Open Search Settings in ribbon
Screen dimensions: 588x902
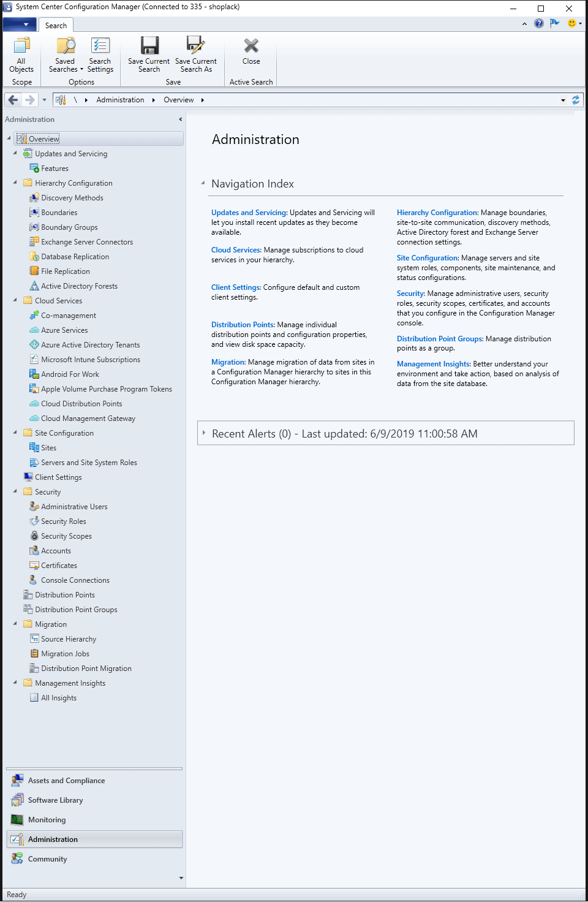(100, 55)
